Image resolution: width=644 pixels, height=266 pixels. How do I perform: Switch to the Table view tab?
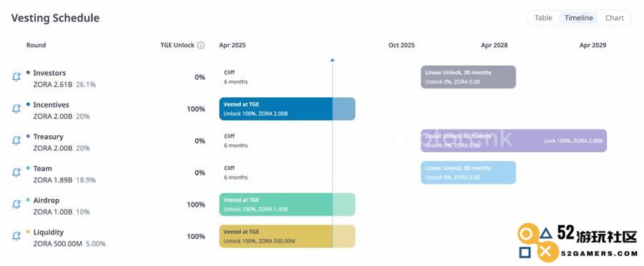click(543, 18)
